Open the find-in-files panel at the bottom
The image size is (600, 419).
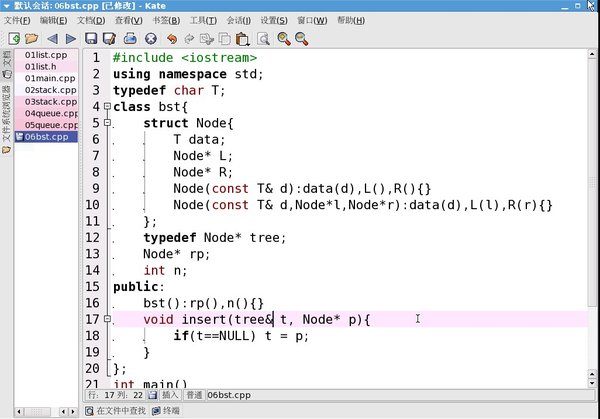click(x=116, y=411)
